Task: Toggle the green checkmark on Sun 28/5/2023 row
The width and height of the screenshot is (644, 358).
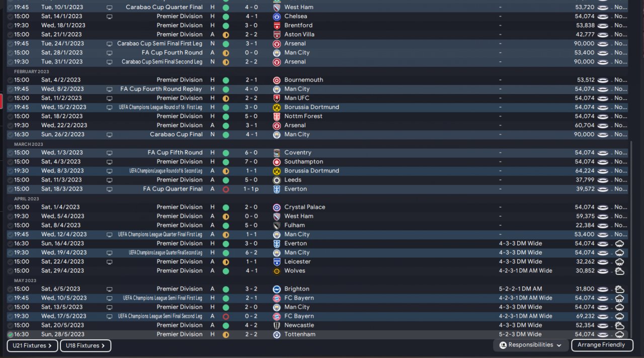Action: click(x=11, y=334)
